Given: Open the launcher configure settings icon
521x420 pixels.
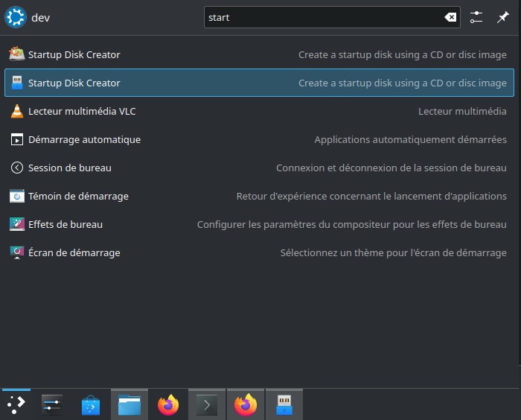Looking at the screenshot, I should click(476, 17).
